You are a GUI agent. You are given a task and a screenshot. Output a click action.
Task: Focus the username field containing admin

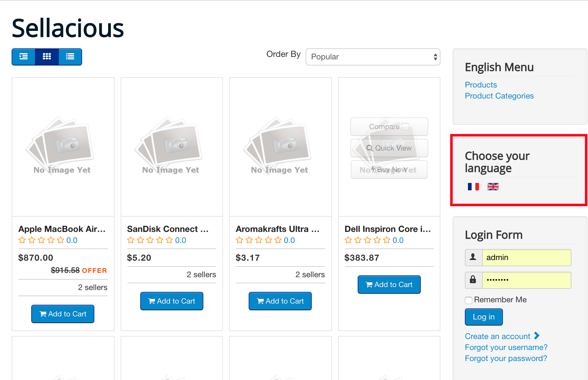(x=526, y=258)
